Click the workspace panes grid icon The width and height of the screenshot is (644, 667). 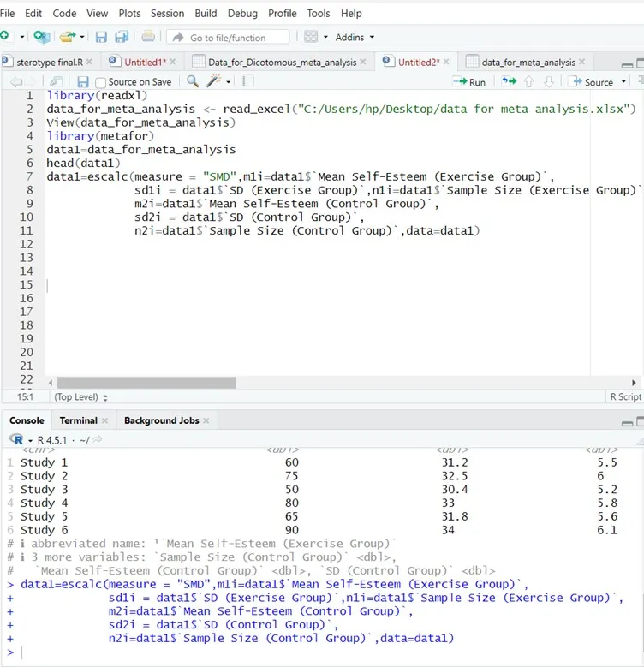click(x=311, y=37)
